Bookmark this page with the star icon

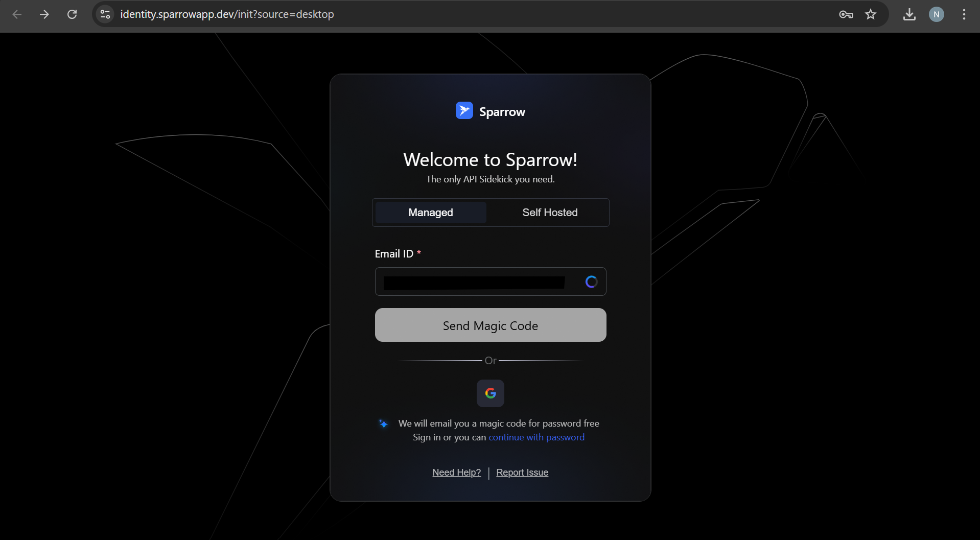pyautogui.click(x=871, y=14)
